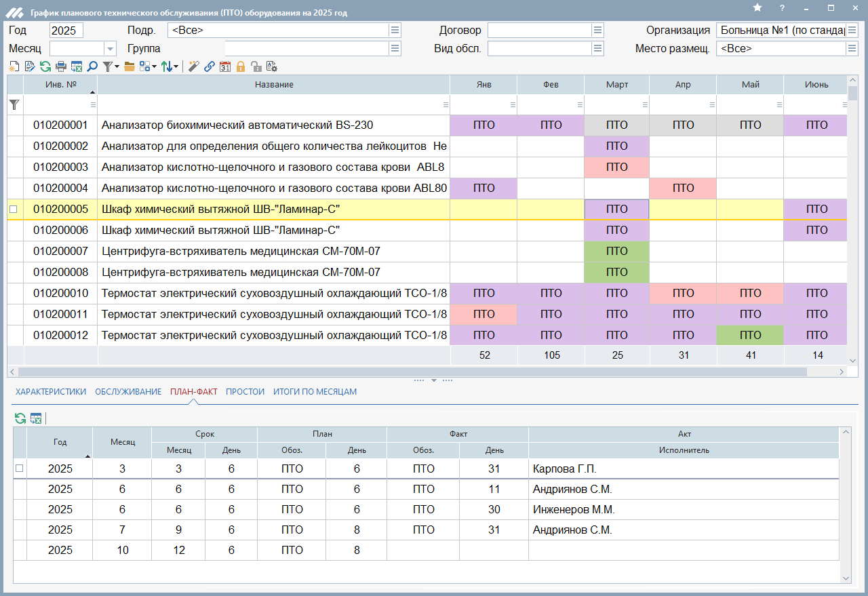Tick the checkbox for row 010200005
Viewport: 868px width, 596px height.
coord(13,210)
